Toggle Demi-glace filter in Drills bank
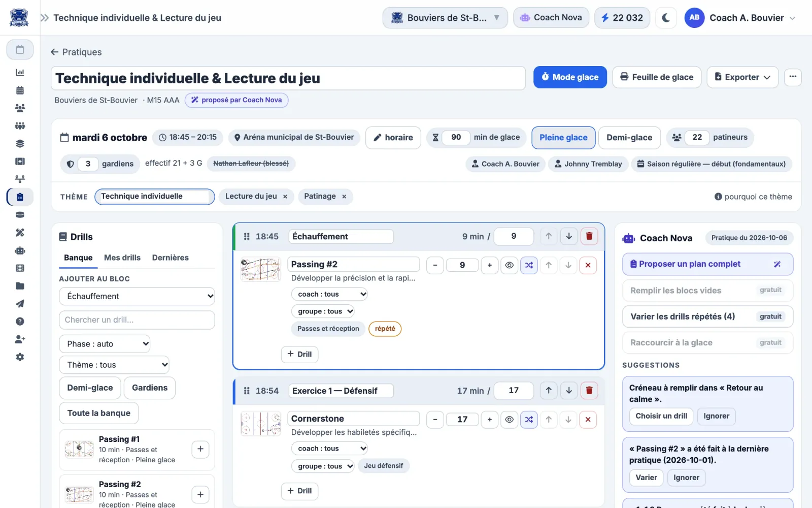812x508 pixels. 90,388
